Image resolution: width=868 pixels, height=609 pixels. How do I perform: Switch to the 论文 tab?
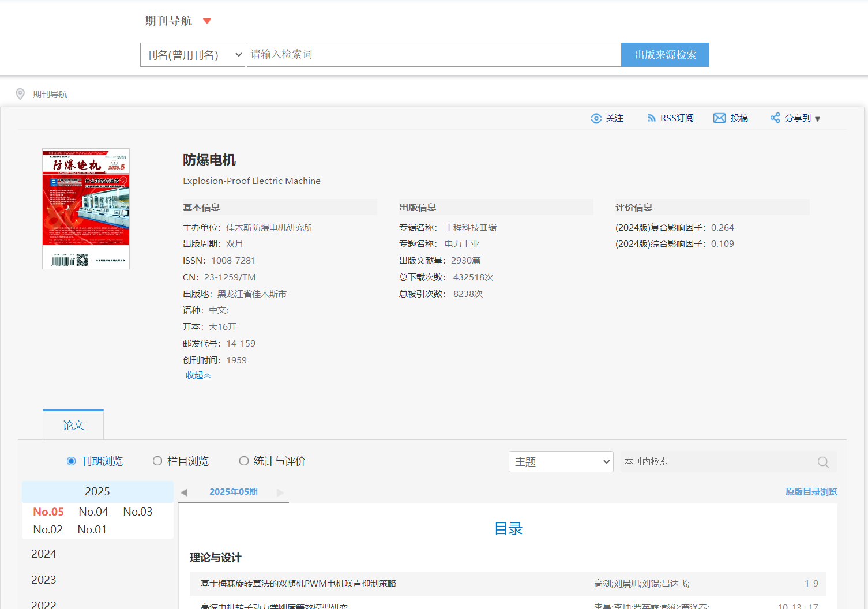73,425
